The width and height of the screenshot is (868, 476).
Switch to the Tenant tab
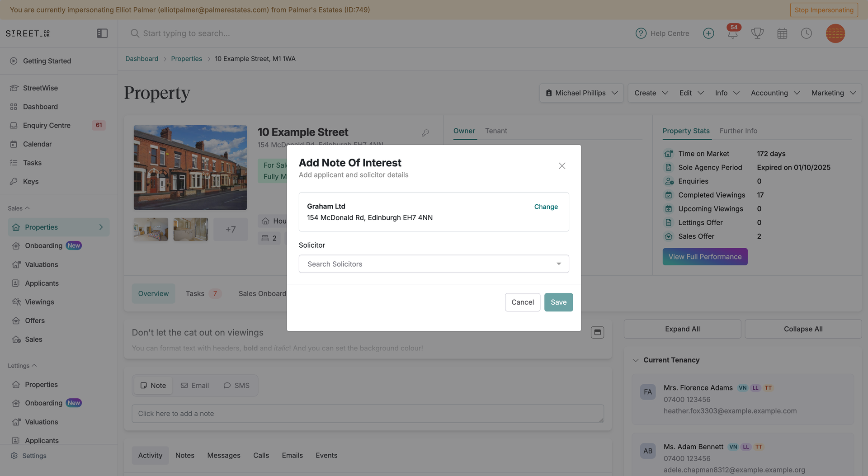tap(496, 131)
